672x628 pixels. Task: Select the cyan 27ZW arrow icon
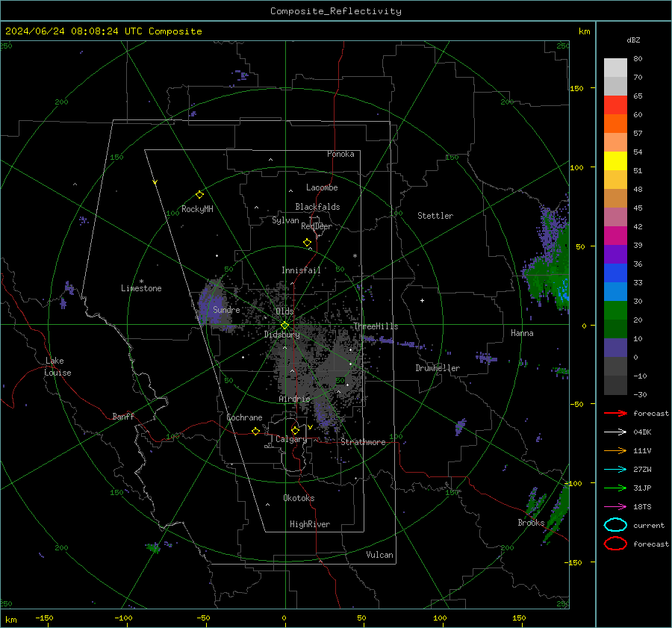coord(615,470)
